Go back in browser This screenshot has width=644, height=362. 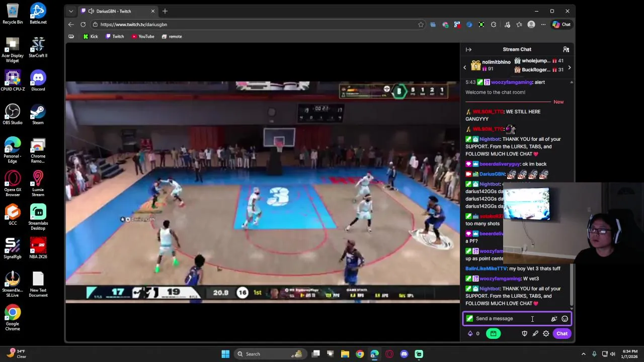71,24
